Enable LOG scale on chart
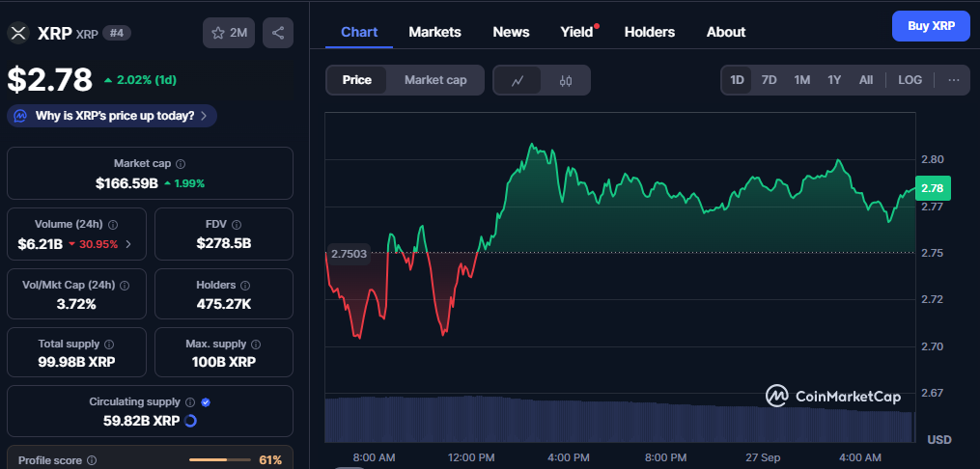 click(910, 80)
